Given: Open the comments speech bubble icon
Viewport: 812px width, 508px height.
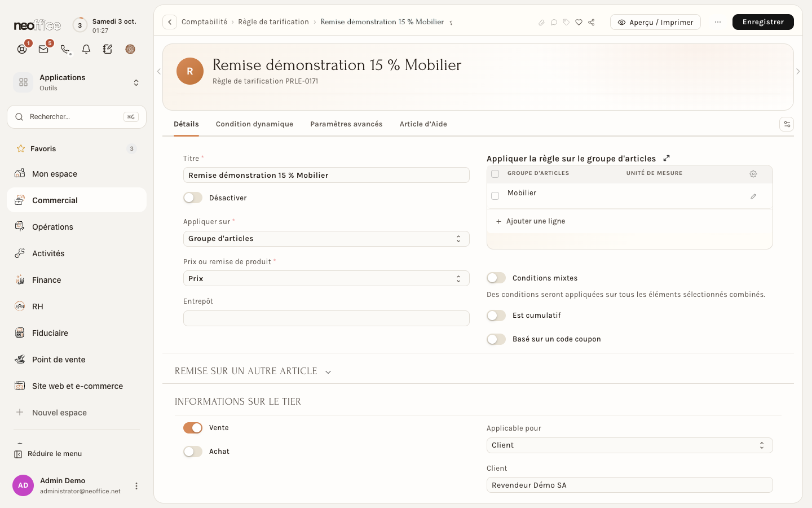Looking at the screenshot, I should (554, 23).
